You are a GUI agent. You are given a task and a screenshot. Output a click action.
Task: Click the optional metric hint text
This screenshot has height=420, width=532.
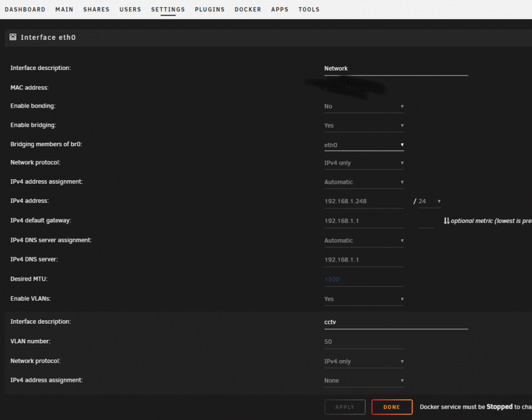491,221
